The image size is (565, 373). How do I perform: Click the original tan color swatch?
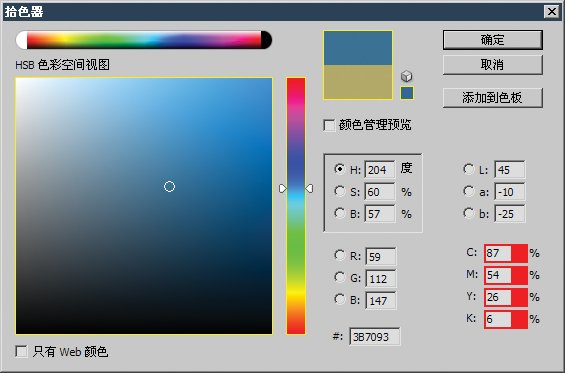[x=358, y=82]
